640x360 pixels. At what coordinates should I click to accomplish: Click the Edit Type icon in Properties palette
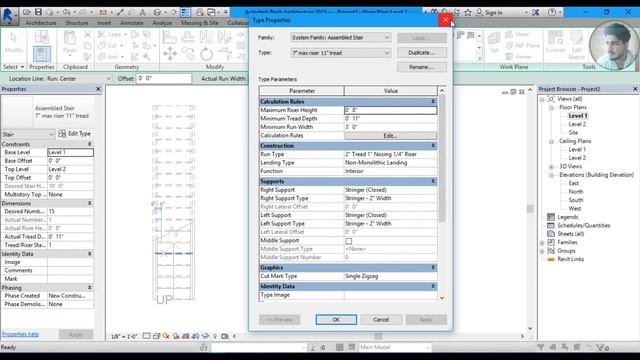click(x=62, y=133)
